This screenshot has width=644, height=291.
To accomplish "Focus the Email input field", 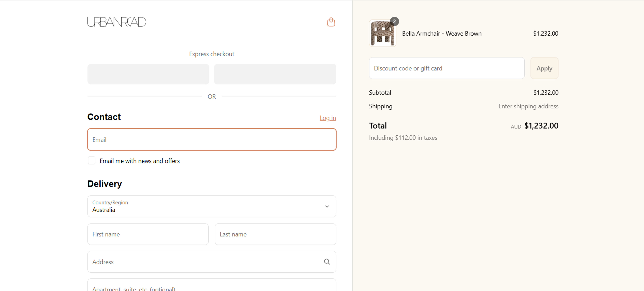I will point(212,139).
